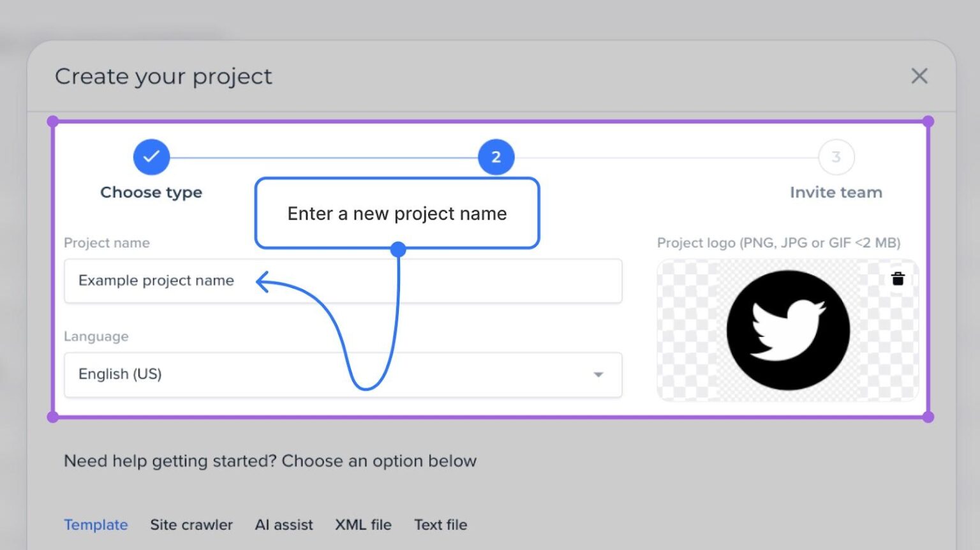Open the AI assist option
This screenshot has width=980, height=550.
tap(284, 524)
